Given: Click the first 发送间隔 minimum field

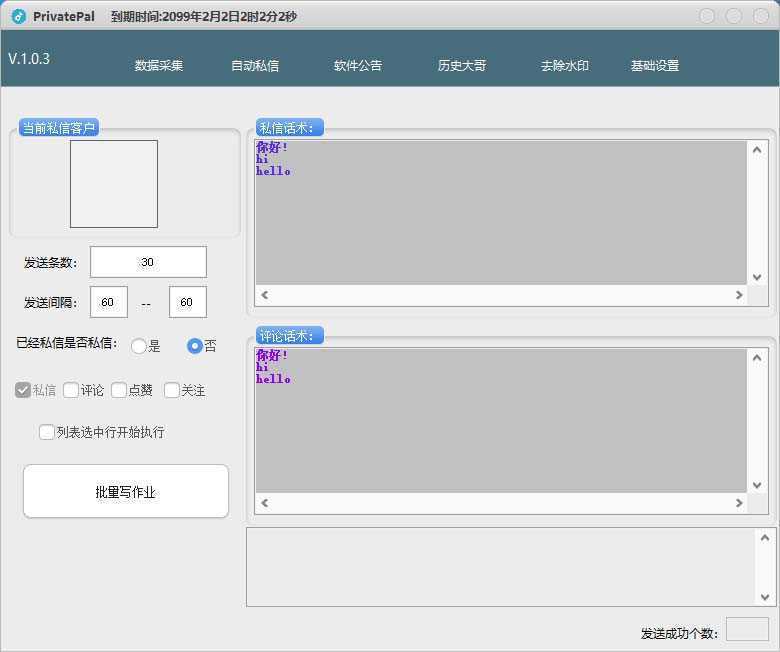Looking at the screenshot, I should coord(108,302).
